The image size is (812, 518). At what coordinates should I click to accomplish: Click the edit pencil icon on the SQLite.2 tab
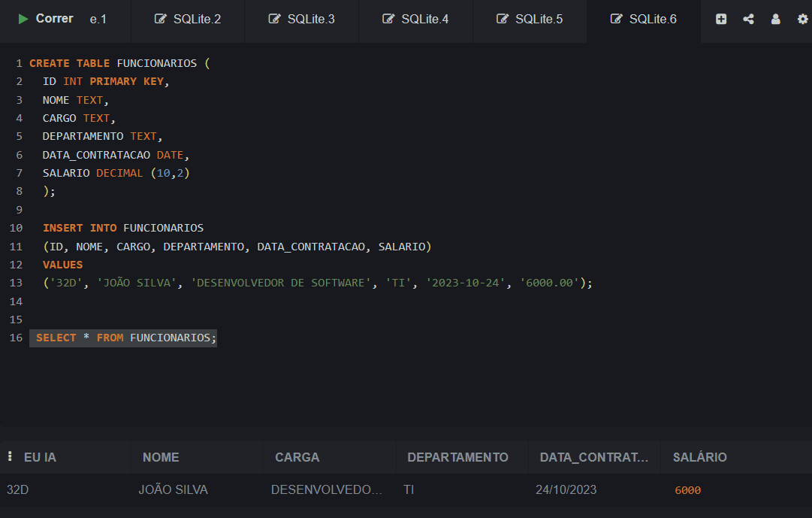[x=161, y=20]
